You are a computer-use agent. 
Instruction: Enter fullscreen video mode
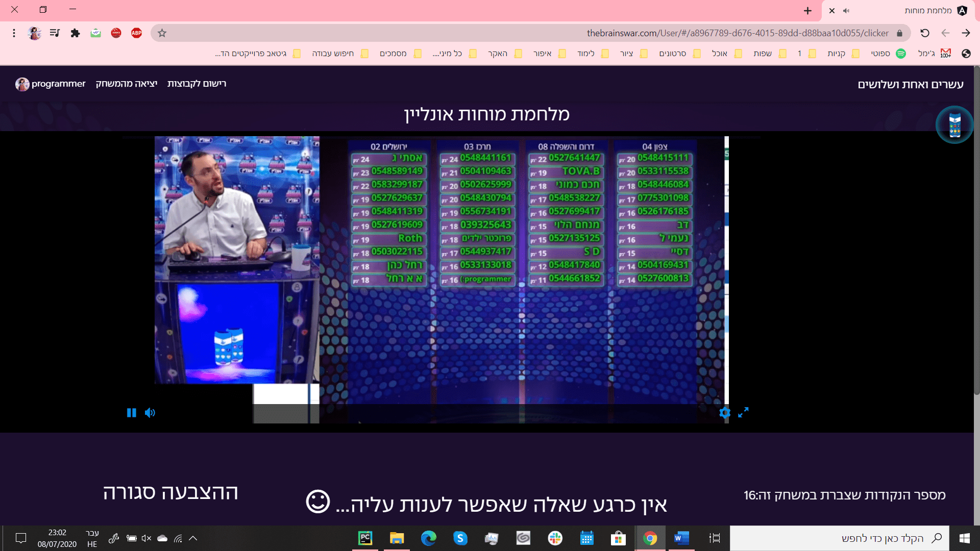(743, 412)
